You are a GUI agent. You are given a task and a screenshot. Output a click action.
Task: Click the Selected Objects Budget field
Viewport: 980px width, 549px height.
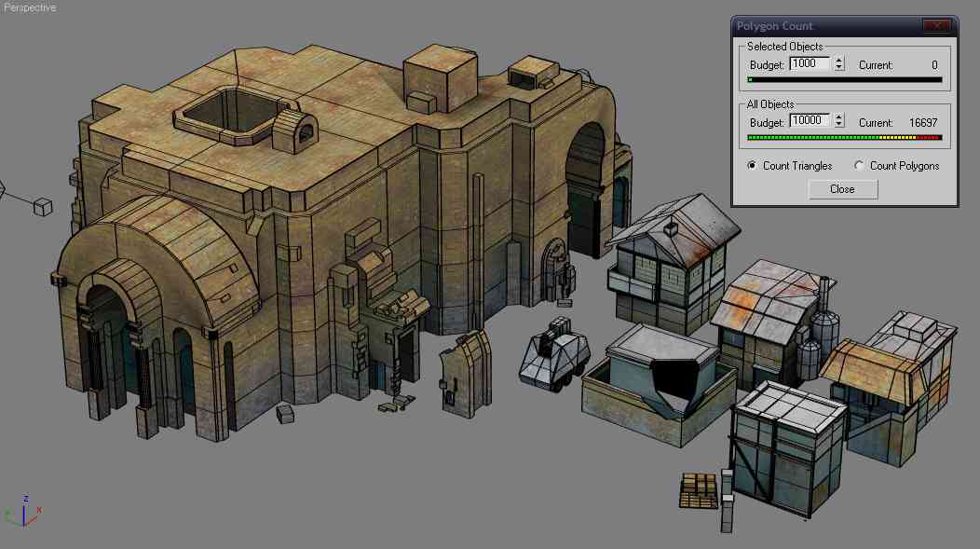tap(810, 63)
